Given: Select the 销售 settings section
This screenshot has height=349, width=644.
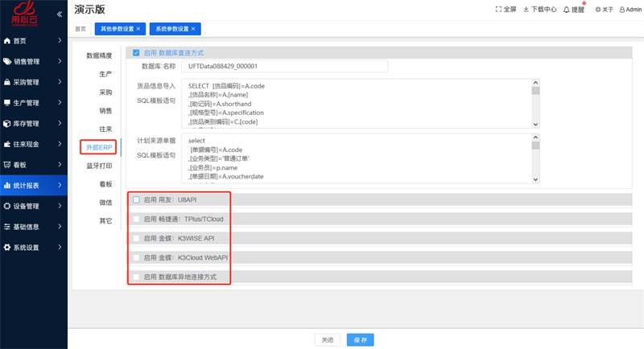Looking at the screenshot, I should [105, 110].
